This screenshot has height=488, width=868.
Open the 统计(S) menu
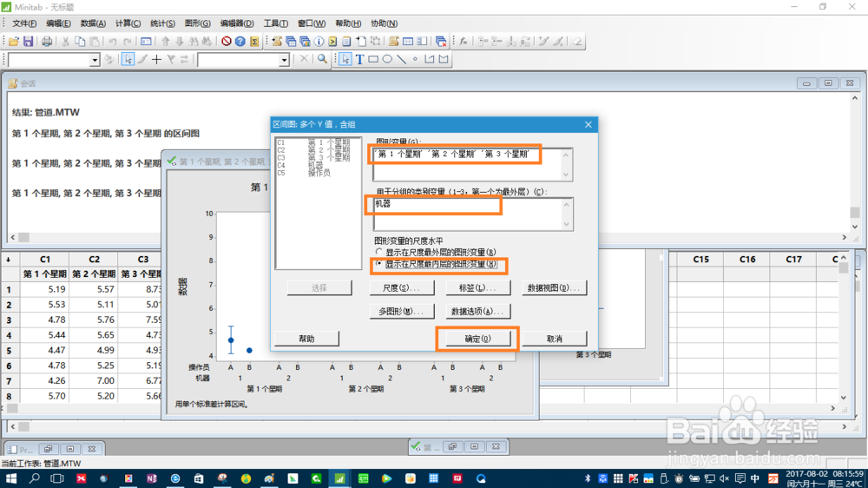[162, 23]
